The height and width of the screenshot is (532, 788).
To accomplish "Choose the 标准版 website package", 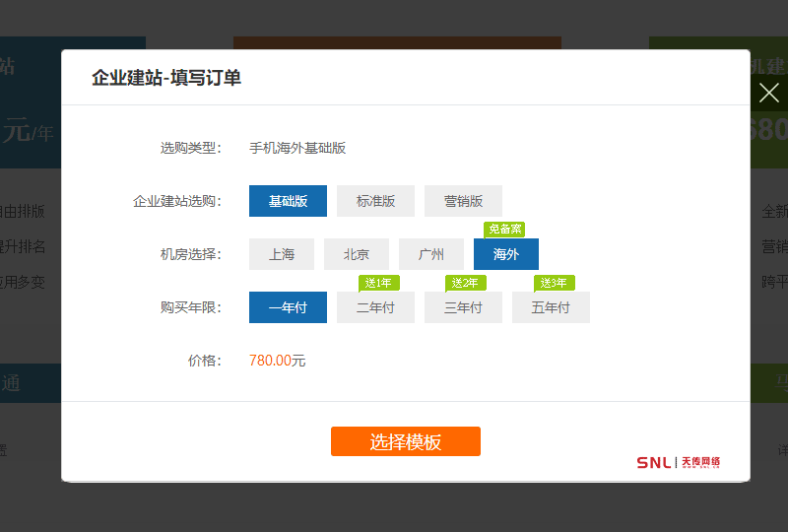I will tap(375, 201).
